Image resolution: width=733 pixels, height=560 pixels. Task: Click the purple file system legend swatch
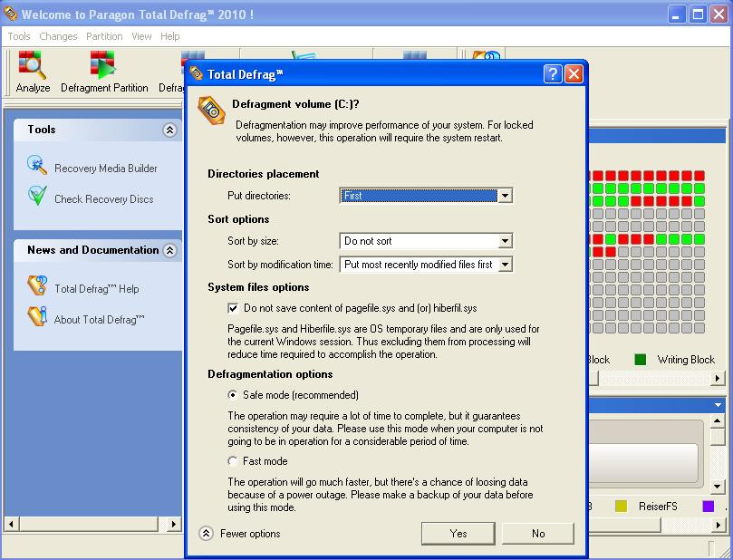(709, 507)
